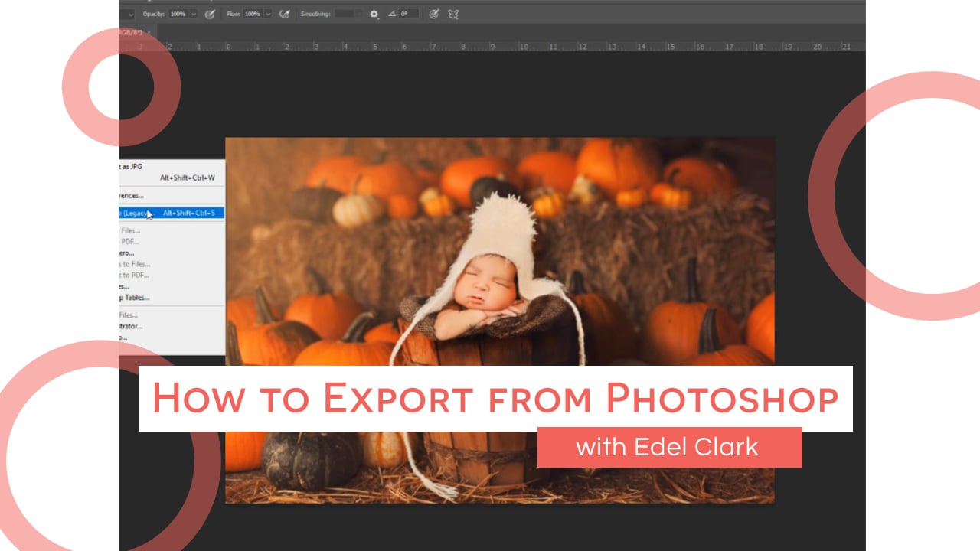The image size is (980, 551).
Task: Select menu item with shortcut Alt+Shift+Ctrl+W
Action: (x=171, y=178)
